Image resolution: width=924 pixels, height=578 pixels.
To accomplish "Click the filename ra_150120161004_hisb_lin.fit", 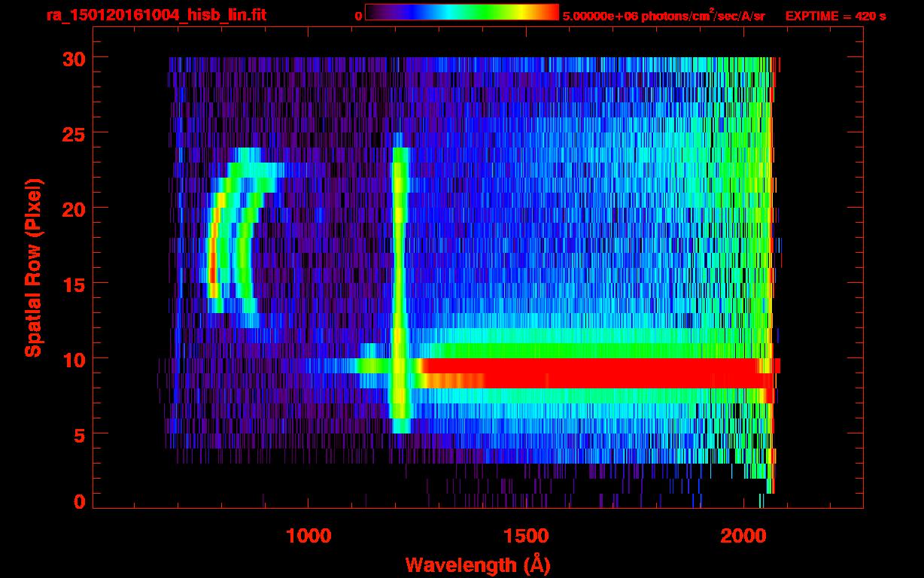I will pyautogui.click(x=156, y=15).
